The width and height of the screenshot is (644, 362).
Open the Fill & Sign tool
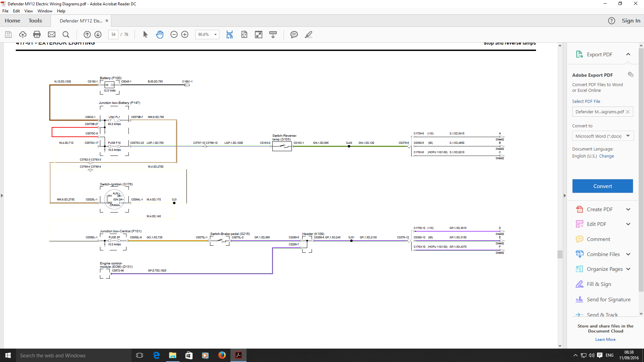click(593, 284)
